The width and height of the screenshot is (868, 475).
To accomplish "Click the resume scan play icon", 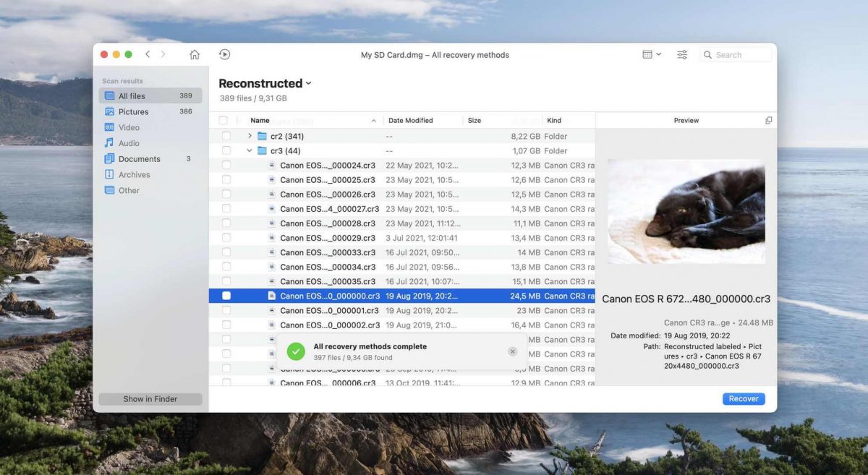I will (x=224, y=55).
